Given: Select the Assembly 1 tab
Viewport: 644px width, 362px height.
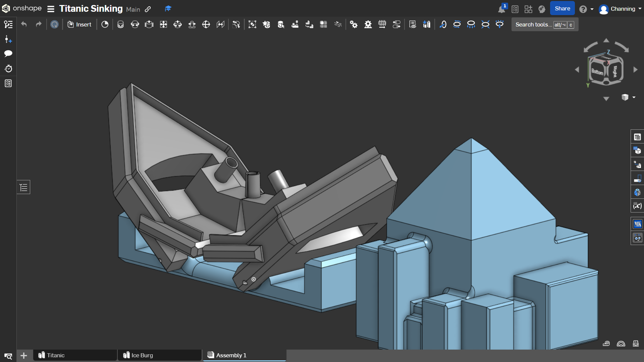Looking at the screenshot, I should [245, 355].
